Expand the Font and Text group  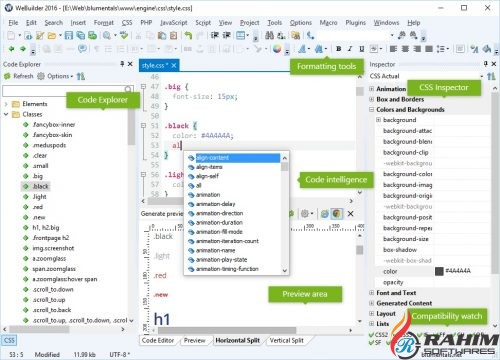371,293
